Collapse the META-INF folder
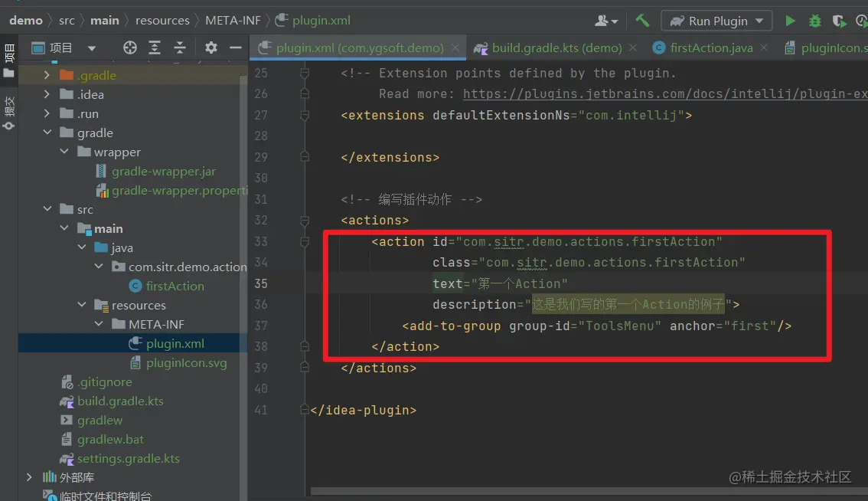This screenshot has width=868, height=501. [99, 323]
